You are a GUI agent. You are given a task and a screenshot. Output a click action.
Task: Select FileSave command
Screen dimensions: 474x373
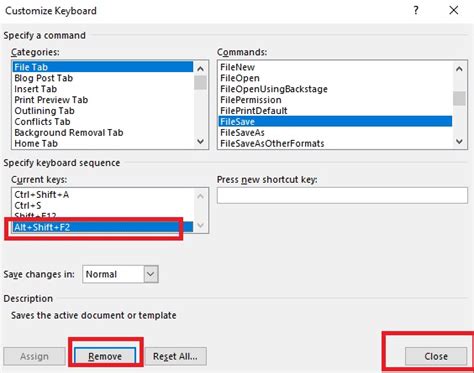(x=335, y=122)
